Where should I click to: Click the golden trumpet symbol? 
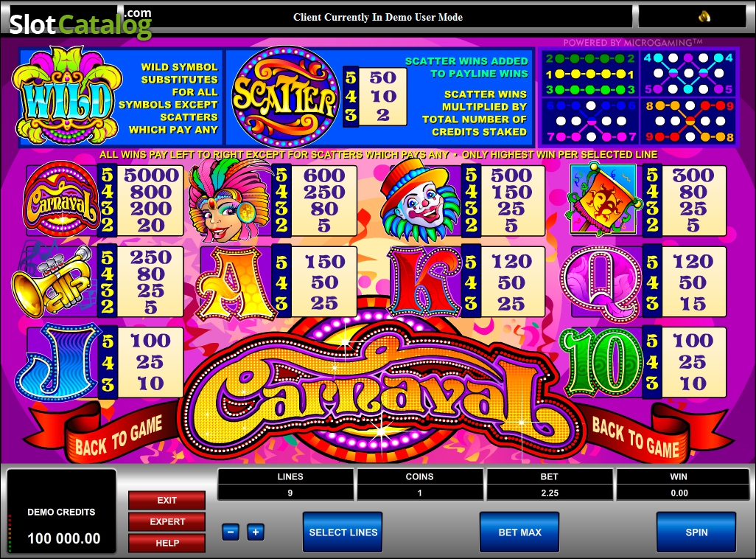[x=53, y=281]
